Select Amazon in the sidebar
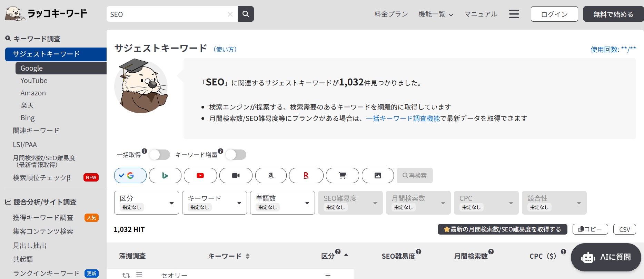Image resolution: width=644 pixels, height=279 pixels. [x=33, y=93]
